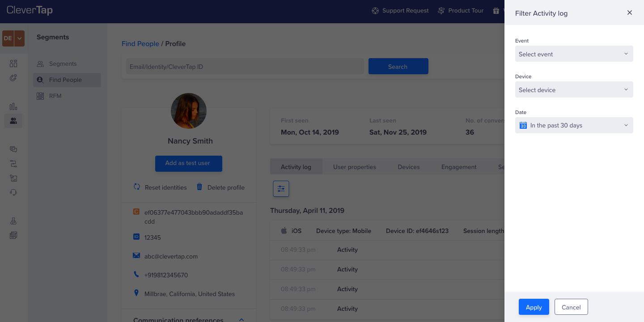
Task: Click the Email/Identity/CleverTap ID search field
Action: [x=244, y=67]
